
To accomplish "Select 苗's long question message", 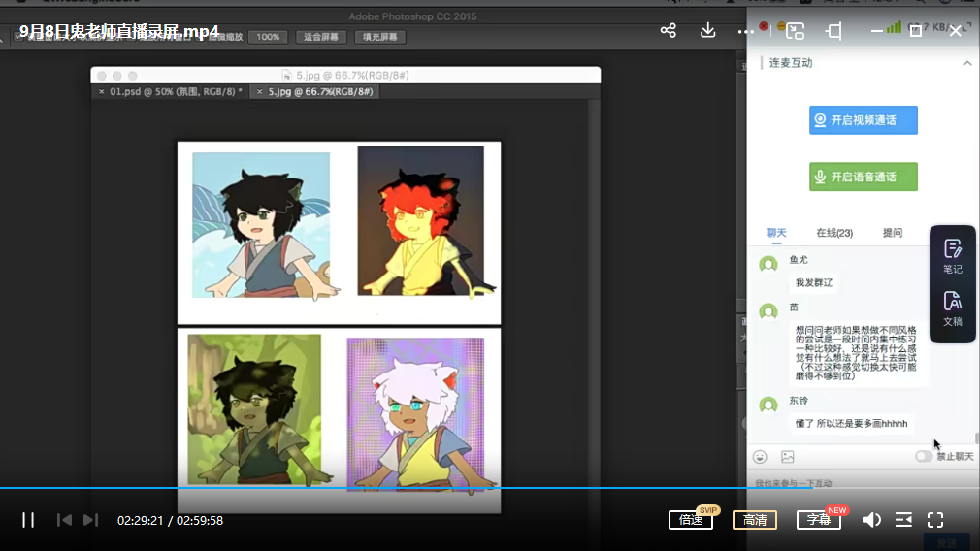I will tap(856, 352).
